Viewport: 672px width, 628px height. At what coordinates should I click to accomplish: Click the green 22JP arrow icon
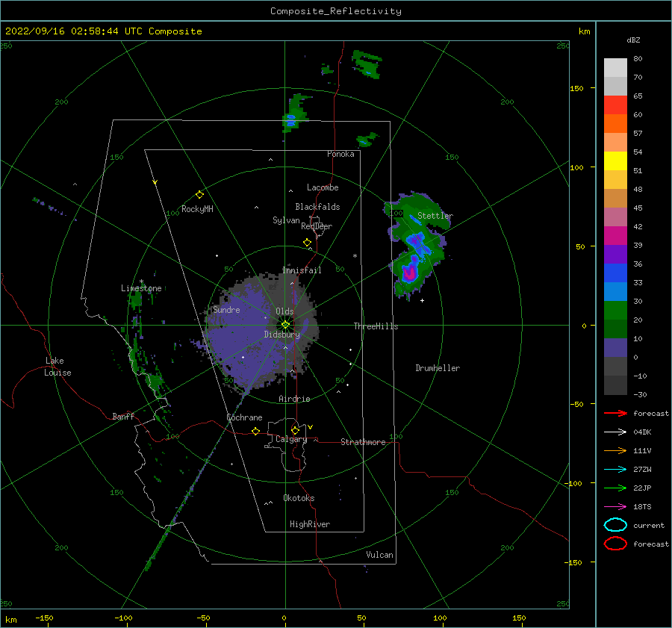615,488
